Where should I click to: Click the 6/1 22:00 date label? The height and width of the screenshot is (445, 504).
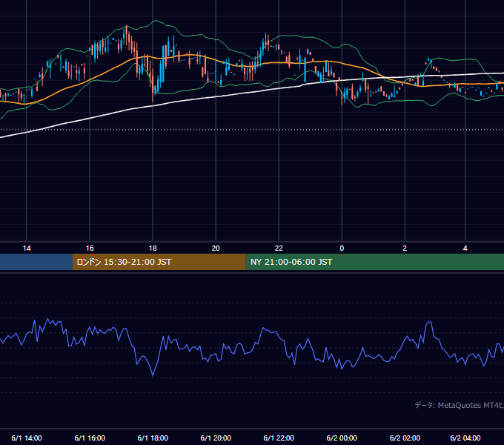pos(279,438)
